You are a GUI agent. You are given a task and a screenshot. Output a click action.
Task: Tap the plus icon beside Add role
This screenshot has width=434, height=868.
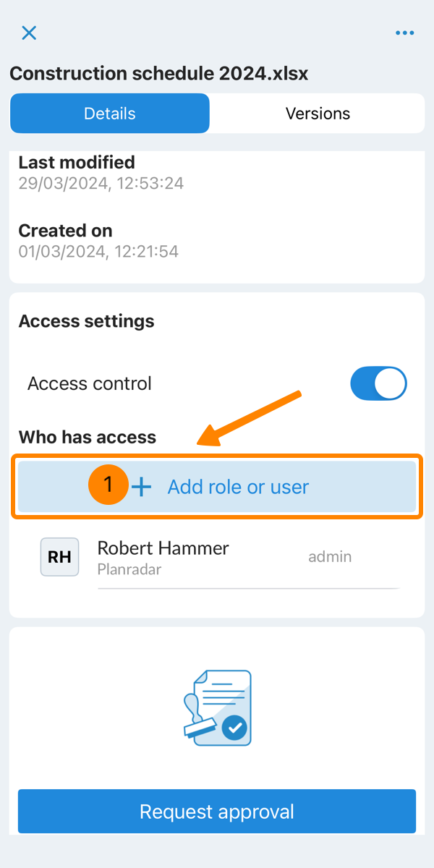(x=142, y=487)
